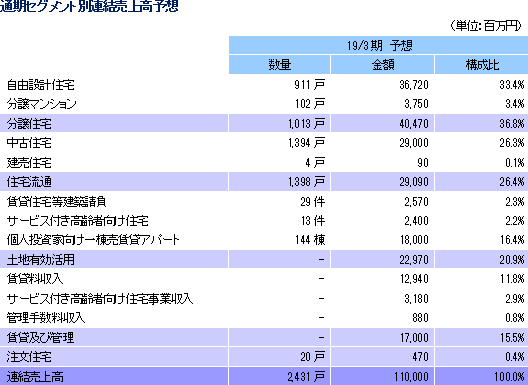Click the amount 29,090
This screenshot has height=385, width=528.
click(x=414, y=182)
